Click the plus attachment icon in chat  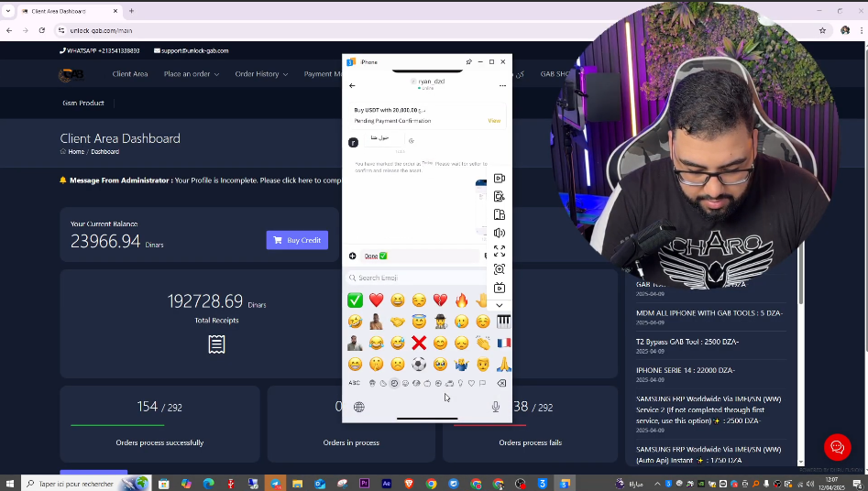click(x=352, y=256)
